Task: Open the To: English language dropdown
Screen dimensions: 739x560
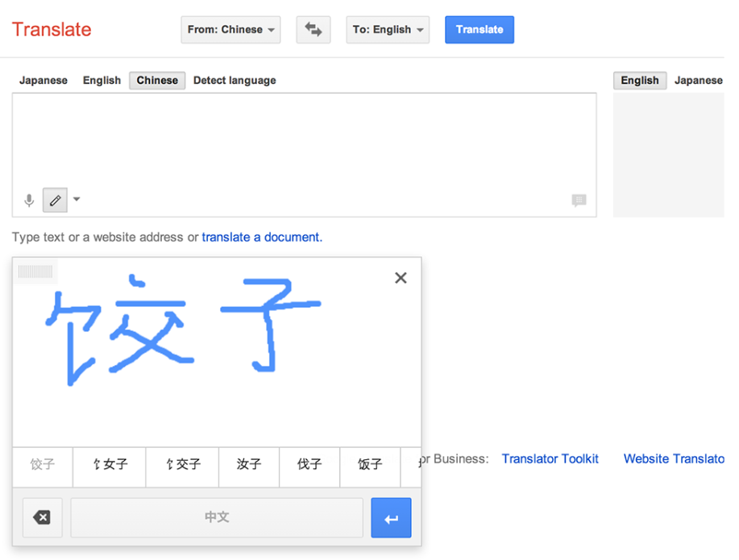Action: point(388,30)
